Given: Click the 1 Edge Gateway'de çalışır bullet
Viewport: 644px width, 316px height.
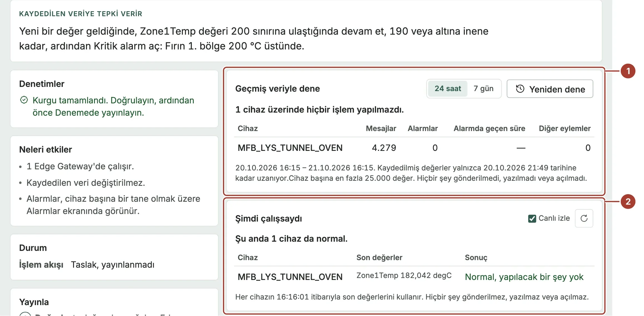Looking at the screenshot, I should [x=80, y=166].
